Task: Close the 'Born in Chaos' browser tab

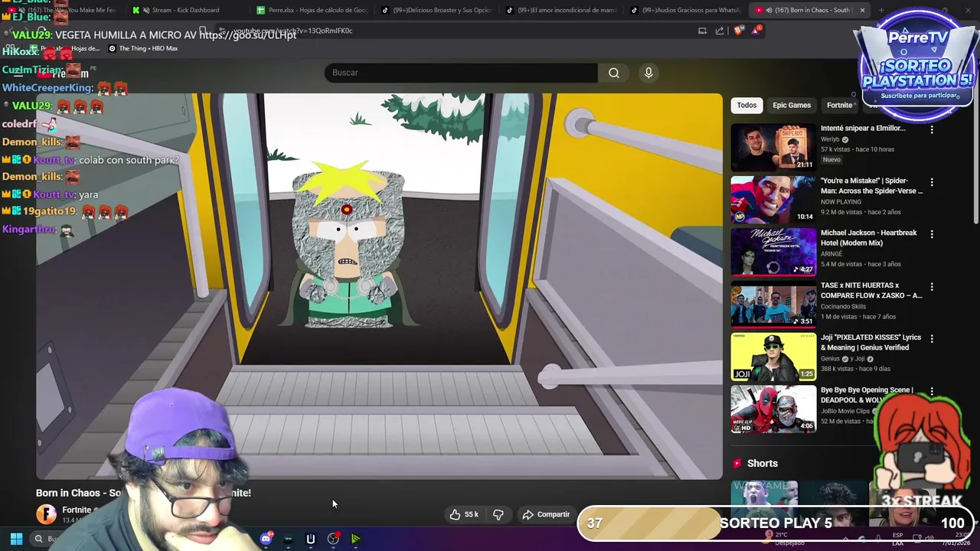Action: point(862,10)
